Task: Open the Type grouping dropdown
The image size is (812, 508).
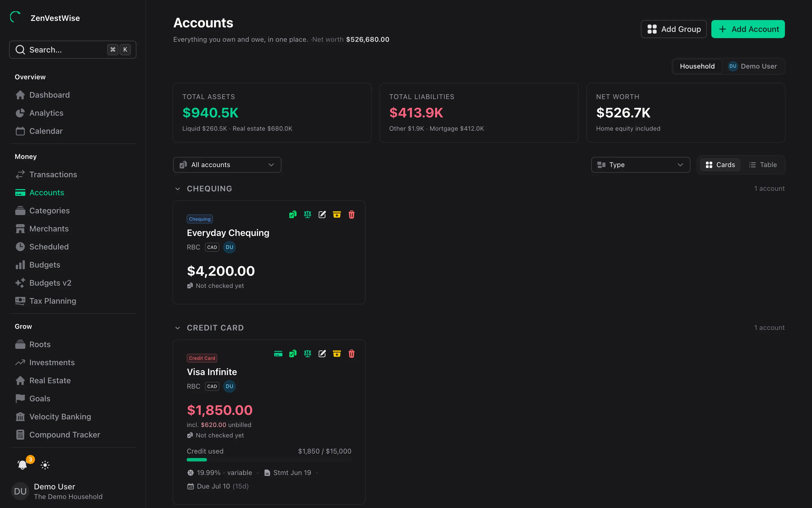Action: tap(641, 165)
